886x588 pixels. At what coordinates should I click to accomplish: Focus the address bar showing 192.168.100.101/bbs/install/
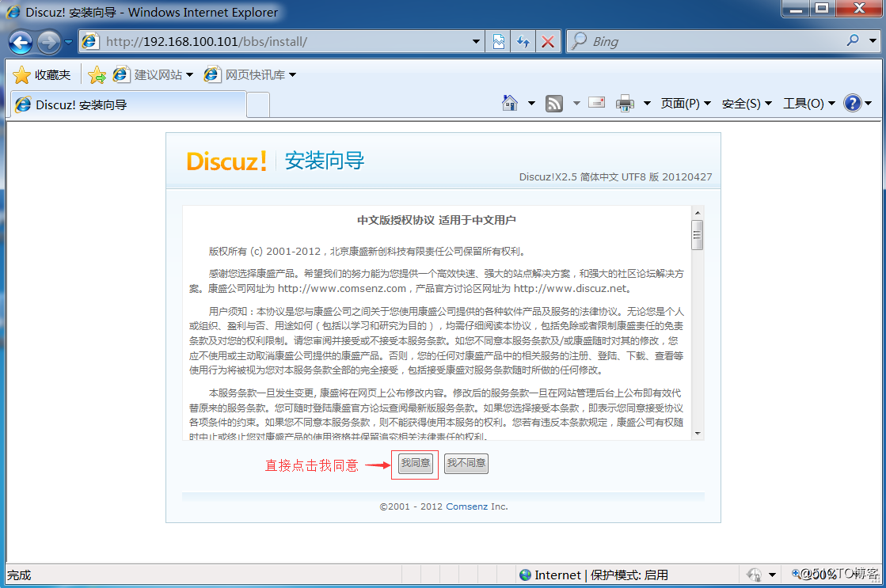283,42
